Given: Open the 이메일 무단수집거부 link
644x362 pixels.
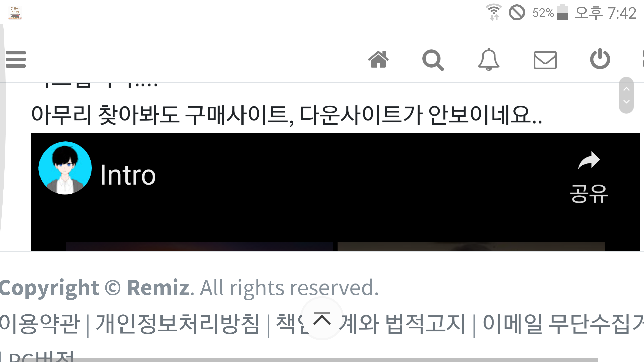Looking at the screenshot, I should [563, 324].
